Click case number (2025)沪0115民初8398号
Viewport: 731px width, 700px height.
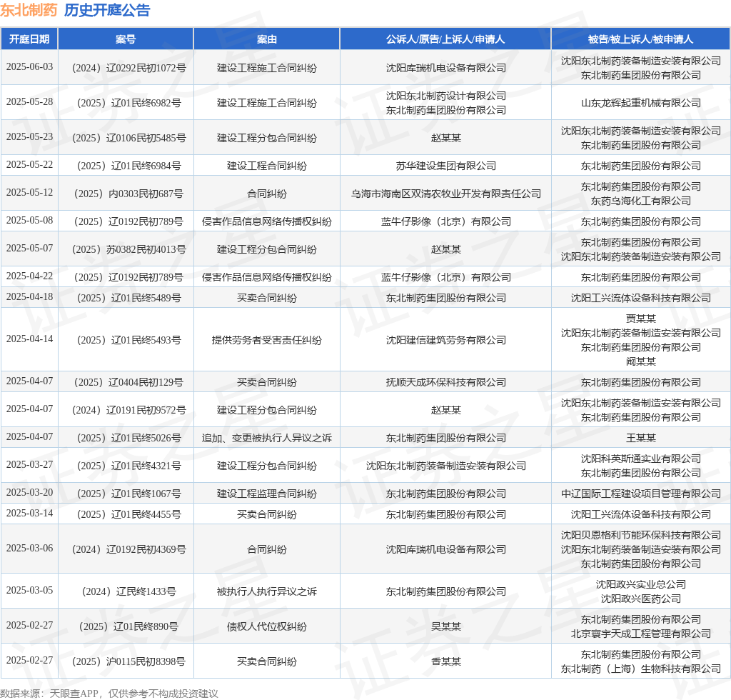click(x=128, y=661)
